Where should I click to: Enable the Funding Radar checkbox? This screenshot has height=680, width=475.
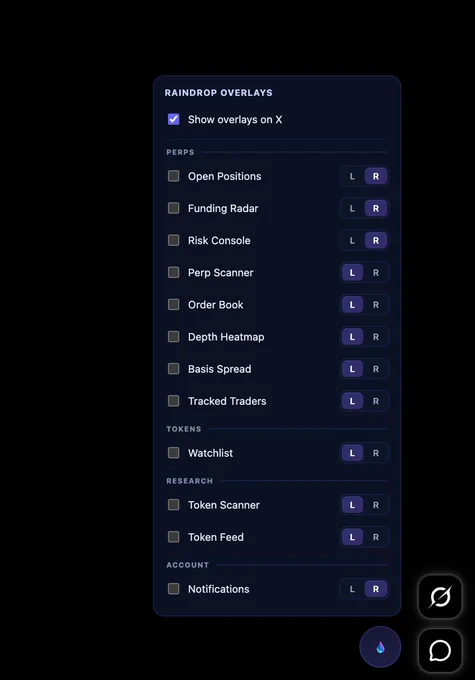click(x=174, y=208)
